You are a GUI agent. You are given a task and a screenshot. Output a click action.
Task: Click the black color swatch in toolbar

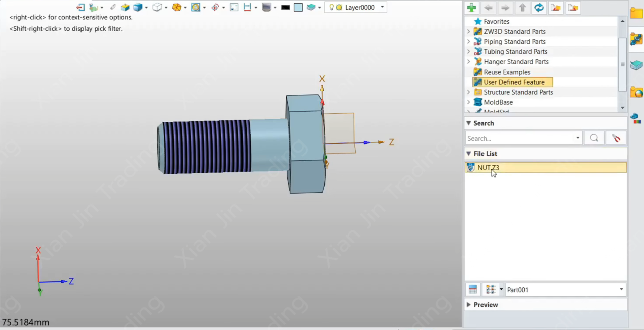[285, 7]
